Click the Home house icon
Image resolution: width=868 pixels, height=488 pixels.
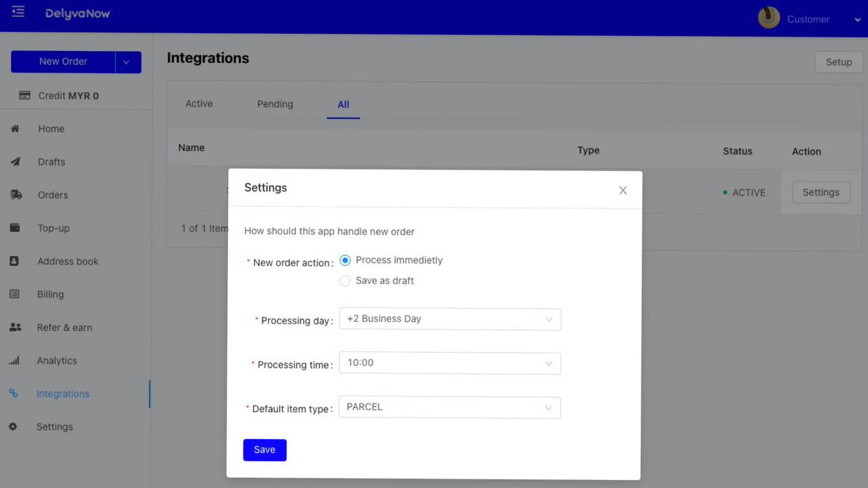coord(15,129)
